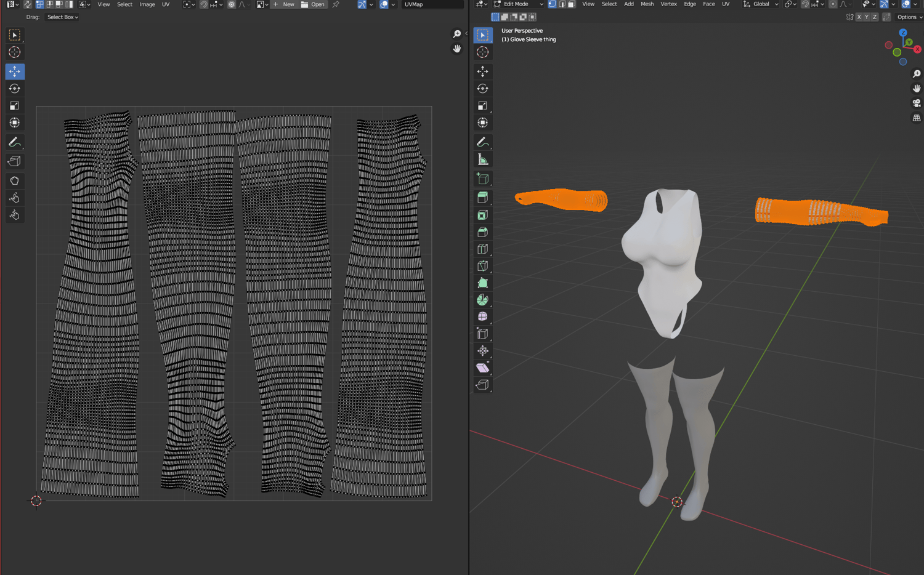Expand the Global transform orientation dropdown
The width and height of the screenshot is (924, 575).
coord(761,4)
